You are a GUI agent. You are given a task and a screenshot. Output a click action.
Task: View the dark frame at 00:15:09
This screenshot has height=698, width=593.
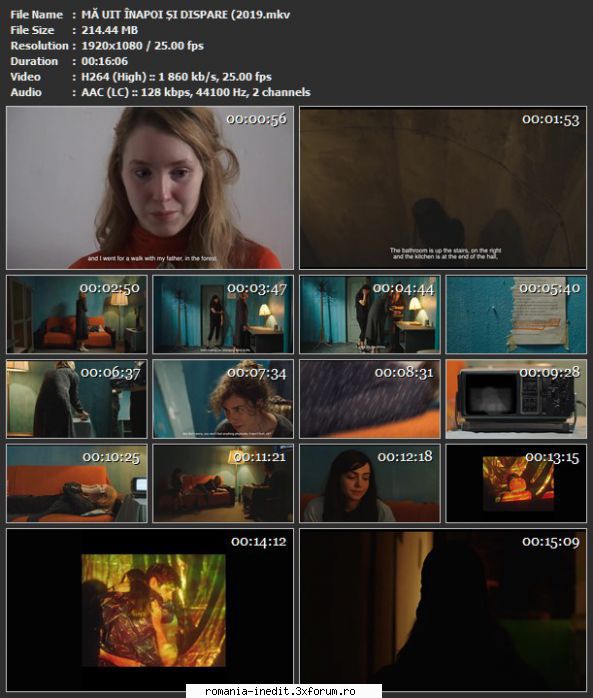pyautogui.click(x=443, y=610)
